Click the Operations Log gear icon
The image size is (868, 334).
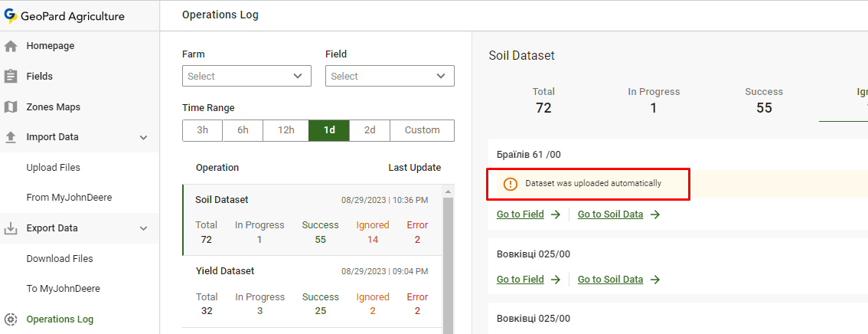pyautogui.click(x=11, y=319)
